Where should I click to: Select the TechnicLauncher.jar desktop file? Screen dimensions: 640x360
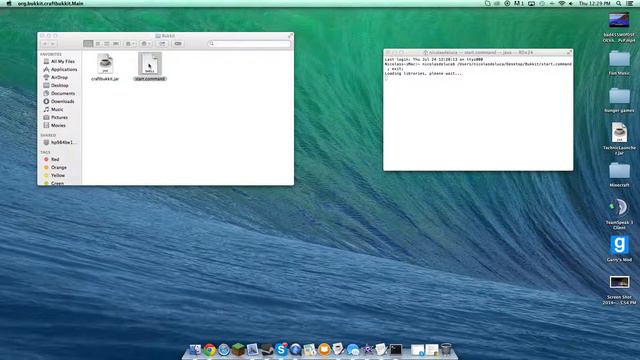pyautogui.click(x=619, y=139)
